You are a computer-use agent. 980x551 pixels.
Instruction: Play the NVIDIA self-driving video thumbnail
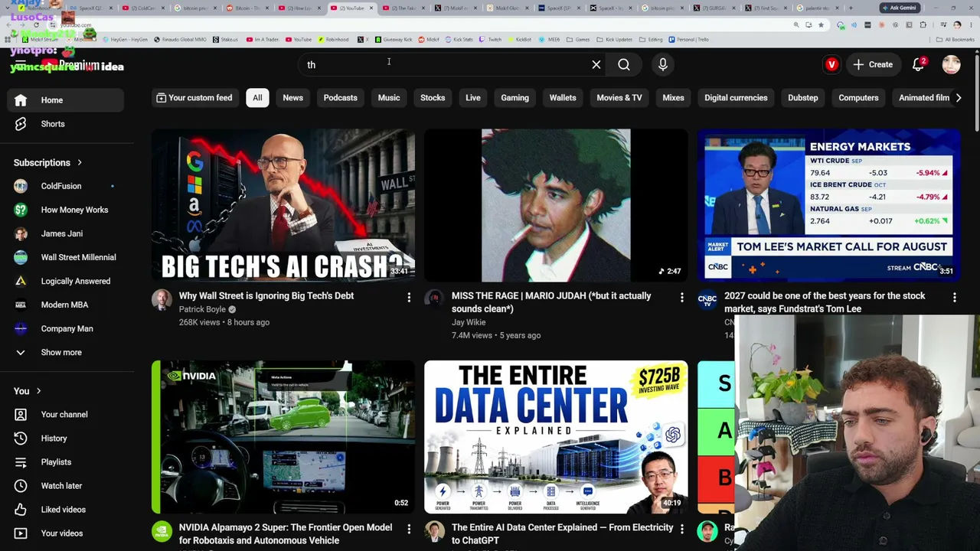click(283, 437)
